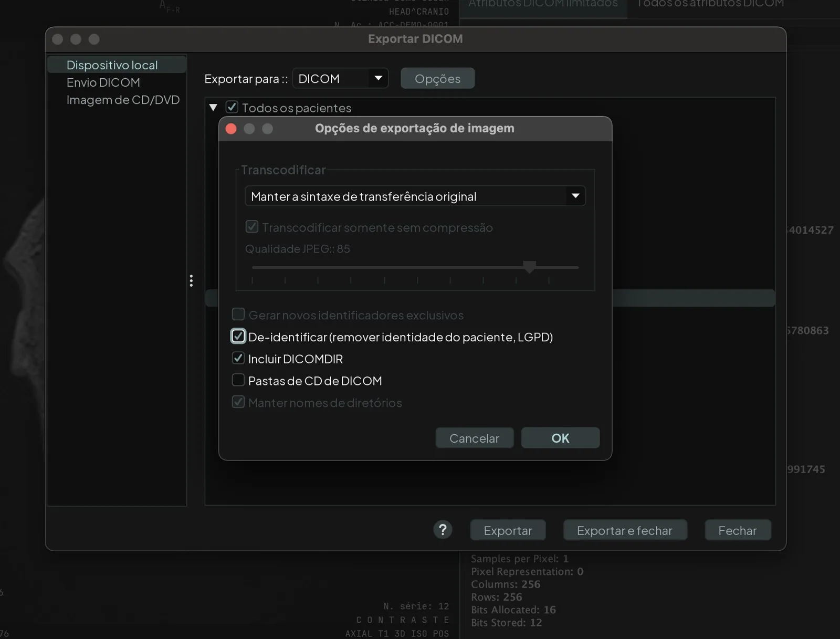Click the Exportar button
The height and width of the screenshot is (639, 840).
coord(508,530)
